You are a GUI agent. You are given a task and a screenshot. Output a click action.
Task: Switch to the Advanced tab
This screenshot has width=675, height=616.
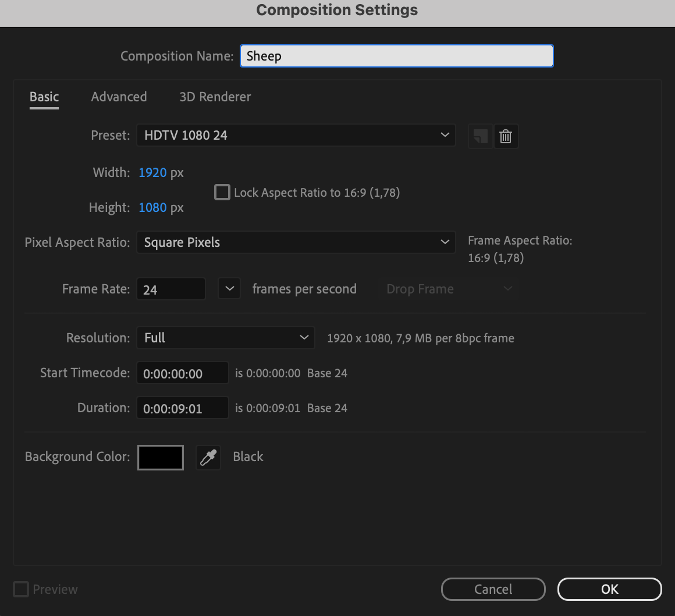pos(119,97)
